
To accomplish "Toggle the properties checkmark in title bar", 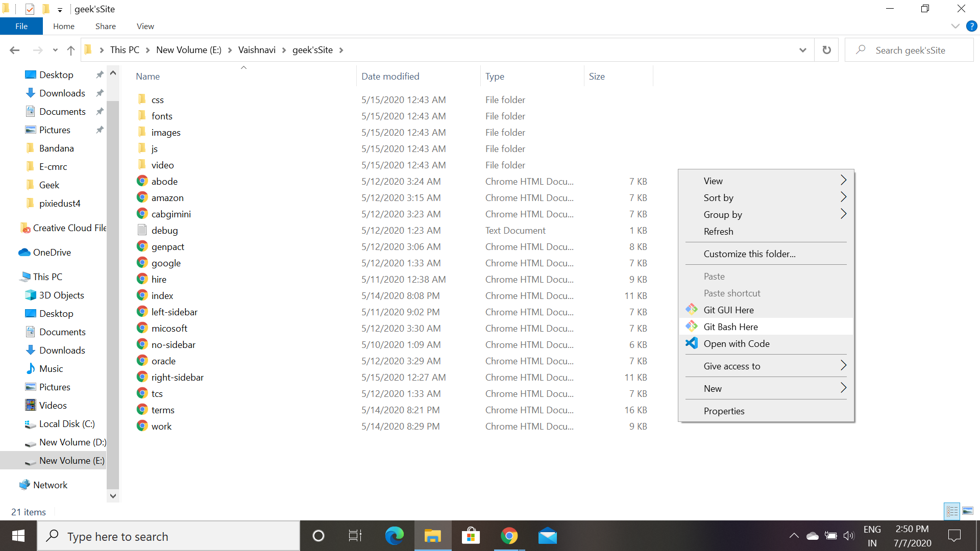I will pyautogui.click(x=30, y=9).
